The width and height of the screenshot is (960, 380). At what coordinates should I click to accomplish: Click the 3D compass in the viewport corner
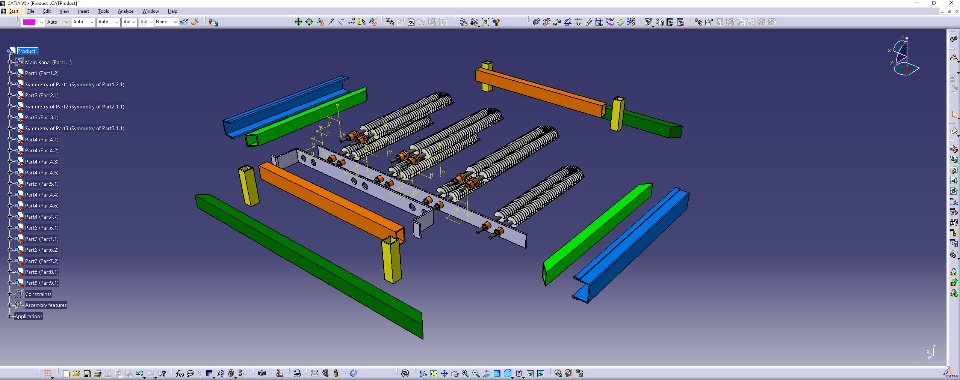(x=905, y=57)
